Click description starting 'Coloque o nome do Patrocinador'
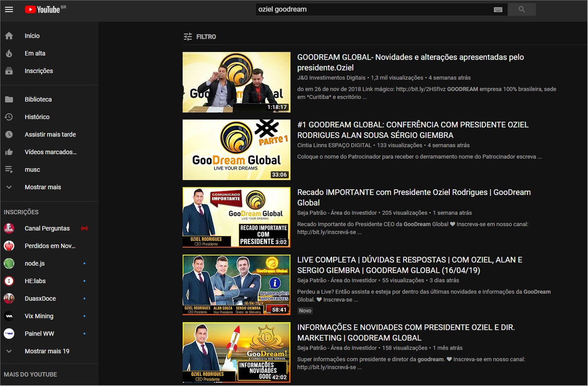Screen dimensions: 588x386 [419, 157]
